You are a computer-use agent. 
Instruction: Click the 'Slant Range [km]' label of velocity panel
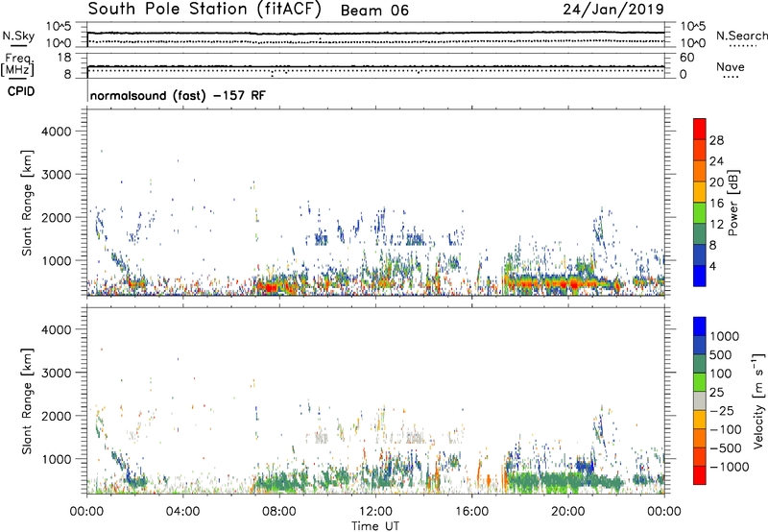coord(27,401)
